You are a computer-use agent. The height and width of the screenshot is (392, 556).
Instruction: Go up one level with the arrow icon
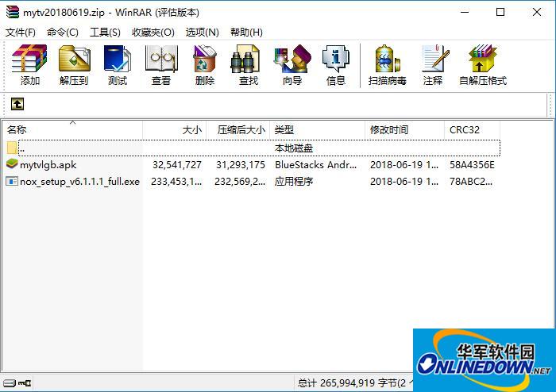(x=17, y=104)
